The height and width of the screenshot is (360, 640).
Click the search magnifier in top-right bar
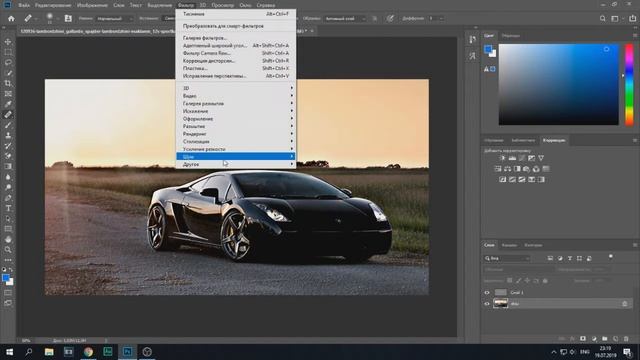pyautogui.click(x=603, y=18)
